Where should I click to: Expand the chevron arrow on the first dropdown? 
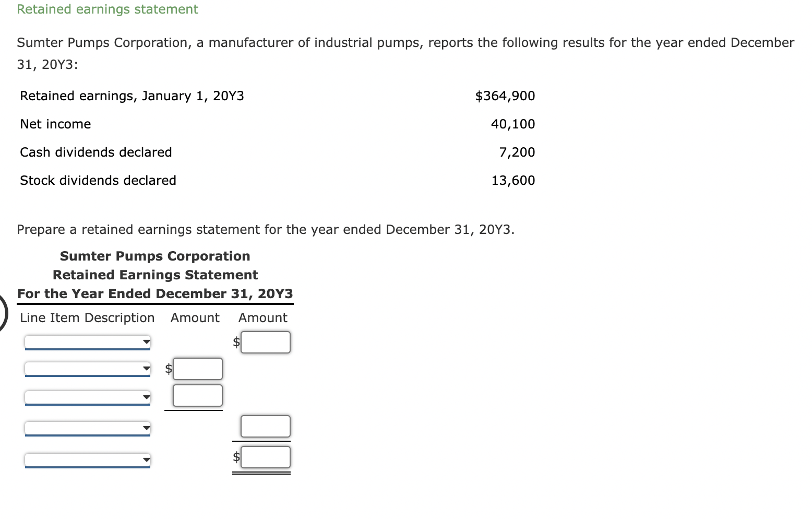click(146, 341)
